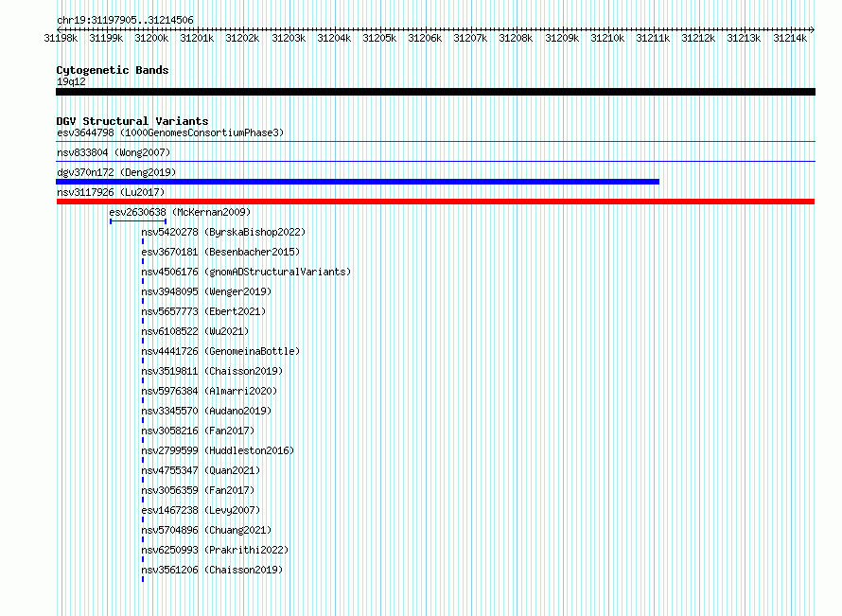Click the 31210k ruler label
842x616 pixels.
607,38
